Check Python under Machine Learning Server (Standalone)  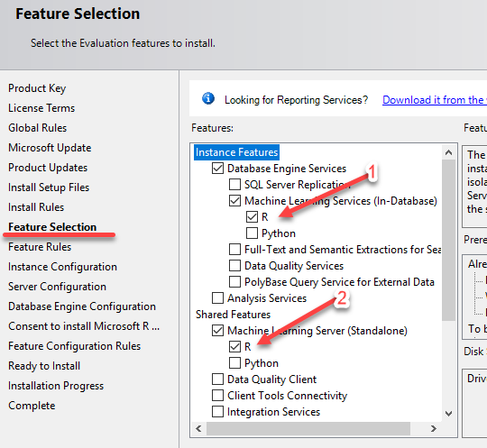[234, 362]
